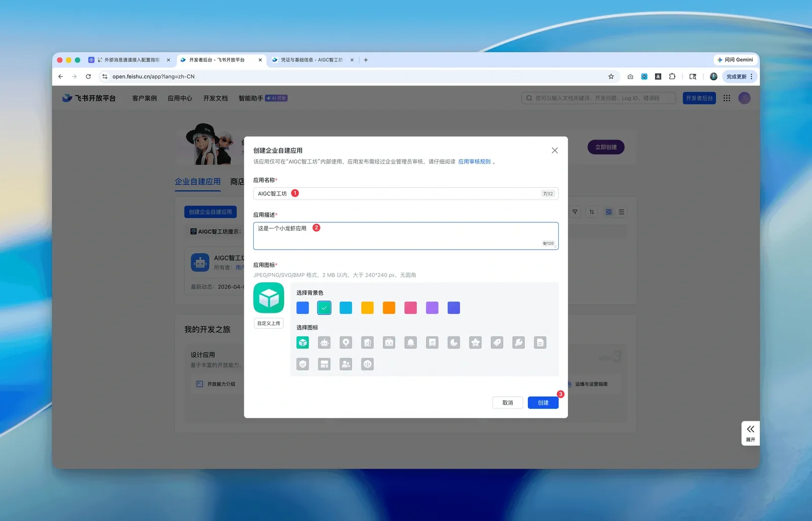812x521 pixels.
Task: Choose the purple background color
Action: pos(432,308)
